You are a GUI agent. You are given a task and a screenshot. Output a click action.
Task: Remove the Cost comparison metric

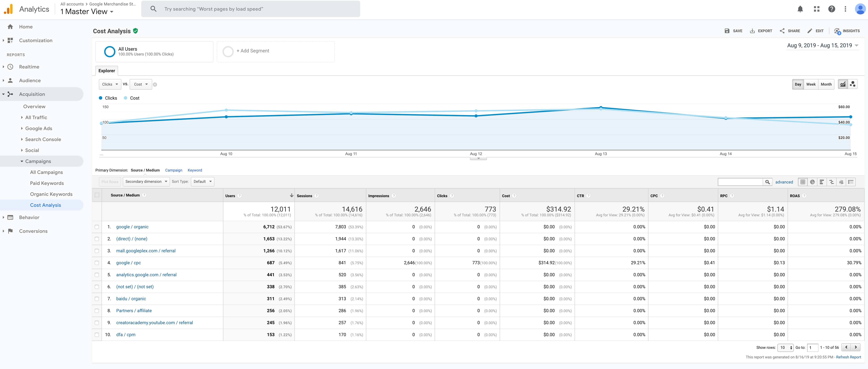tap(155, 85)
